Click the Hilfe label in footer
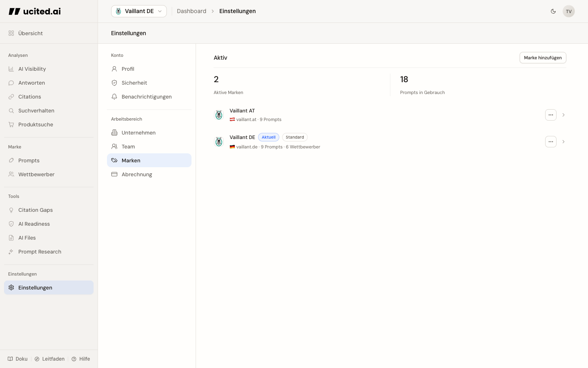The image size is (588, 368). [x=85, y=359]
